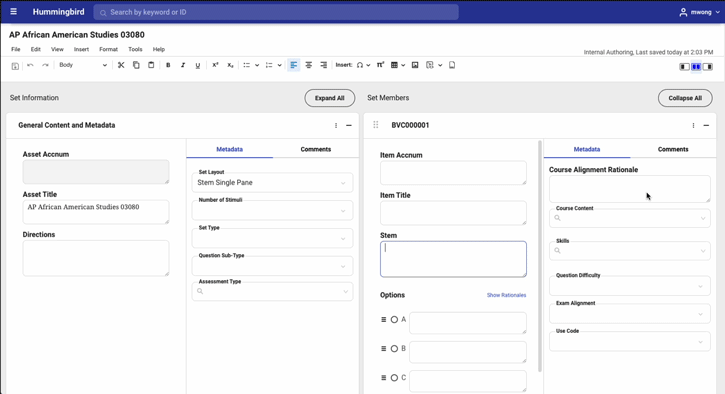Grab the BVC000001 drag handle
This screenshot has width=725, height=394.
pos(376,125)
